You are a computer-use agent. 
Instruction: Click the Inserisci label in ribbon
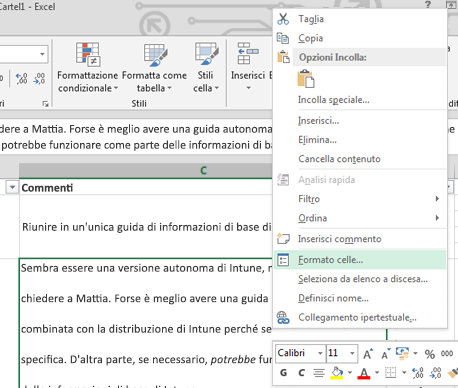pos(248,76)
